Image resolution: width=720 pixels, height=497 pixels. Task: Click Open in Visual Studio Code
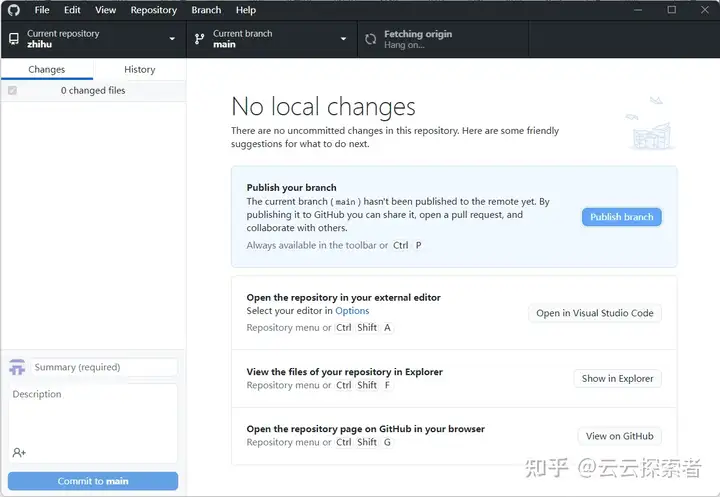pos(594,313)
